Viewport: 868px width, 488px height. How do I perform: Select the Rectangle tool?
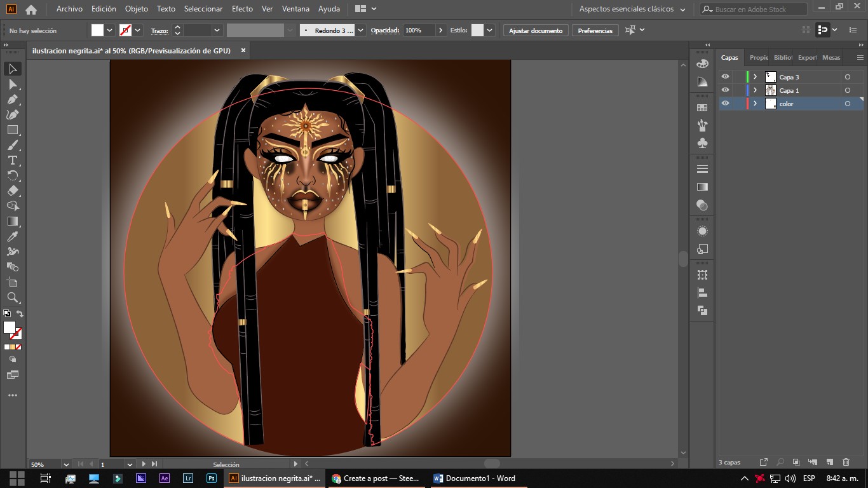12,130
